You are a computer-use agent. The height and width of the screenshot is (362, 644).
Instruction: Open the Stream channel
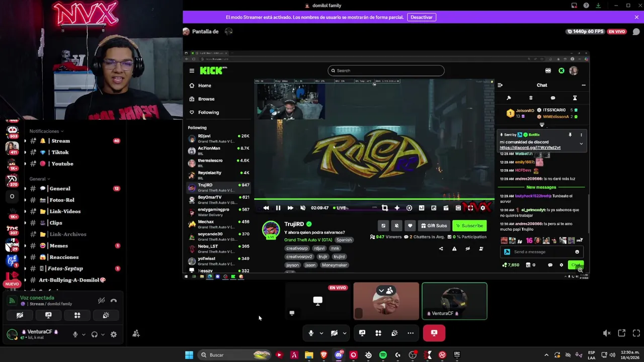pyautogui.click(x=73, y=141)
